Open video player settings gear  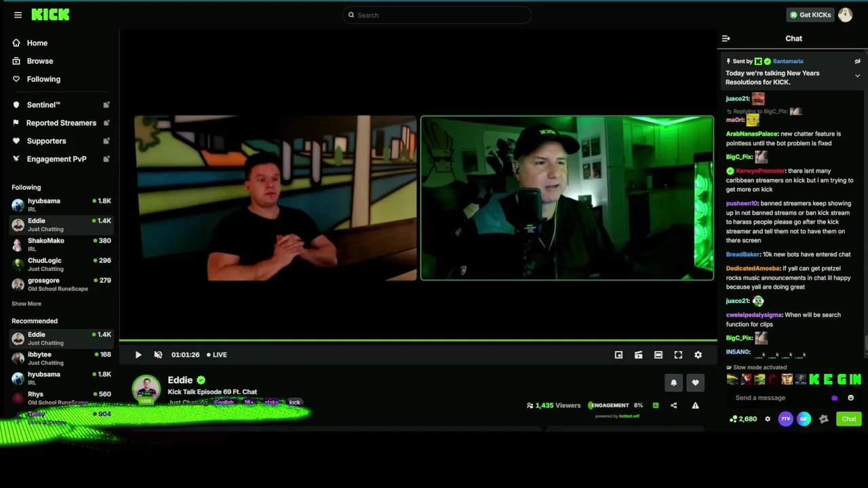coord(698,354)
